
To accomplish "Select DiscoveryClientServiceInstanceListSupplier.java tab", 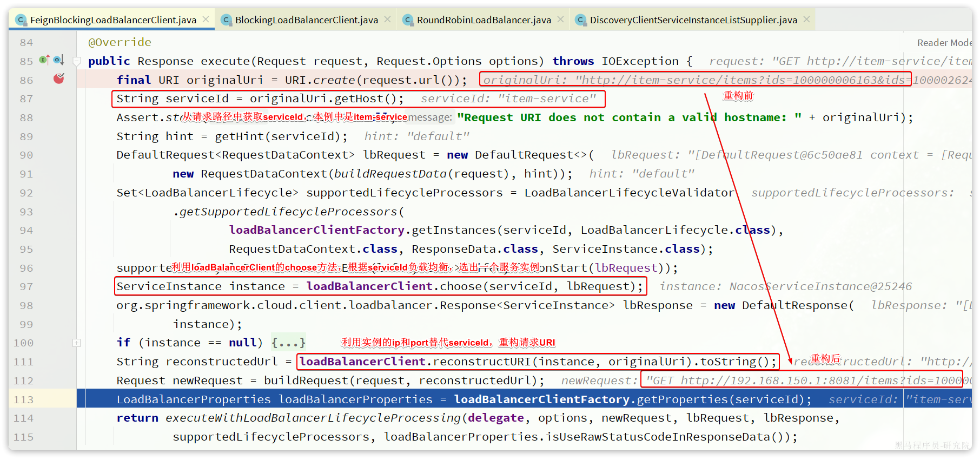I will pyautogui.click(x=693, y=20).
